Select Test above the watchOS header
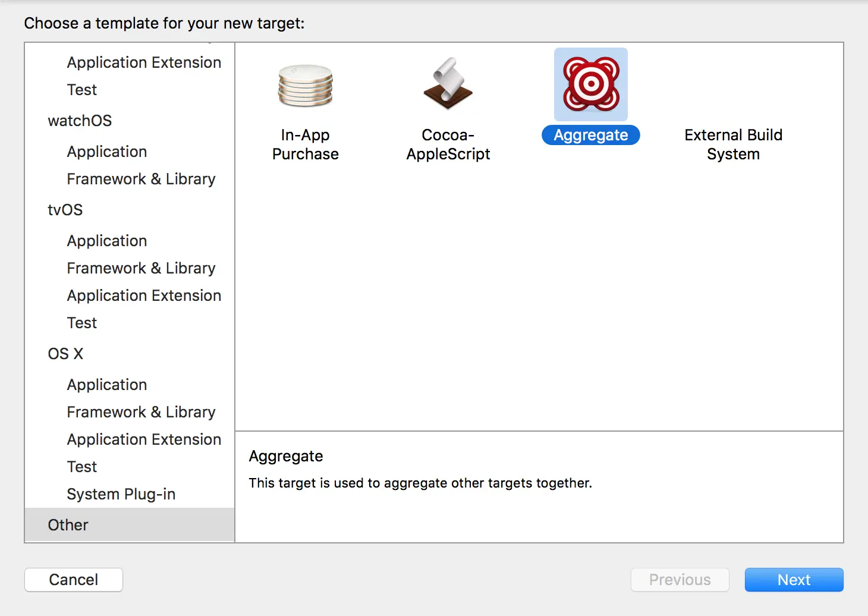This screenshot has height=616, width=868. (82, 90)
